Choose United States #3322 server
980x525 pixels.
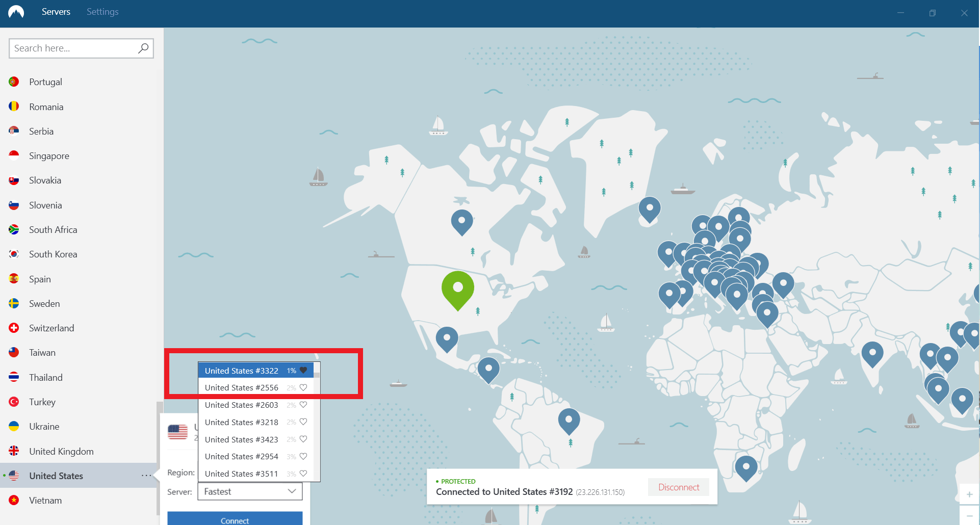tap(256, 371)
